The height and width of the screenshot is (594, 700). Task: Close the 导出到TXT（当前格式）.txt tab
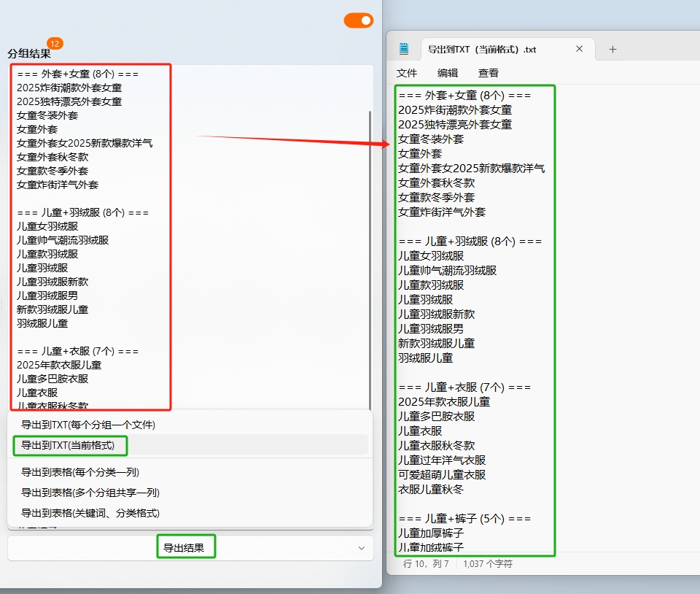point(579,49)
